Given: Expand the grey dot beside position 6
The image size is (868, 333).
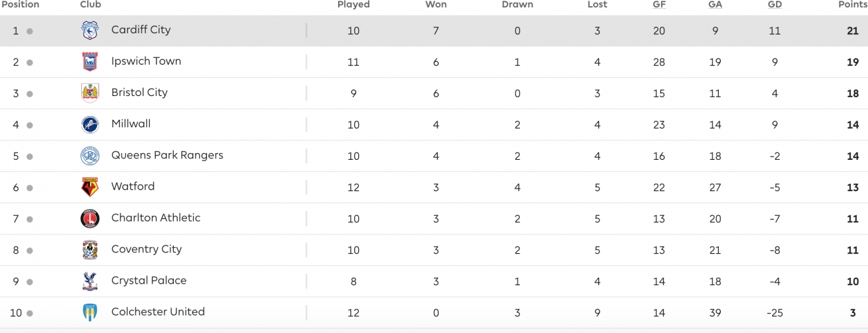Looking at the screenshot, I should point(30,188).
